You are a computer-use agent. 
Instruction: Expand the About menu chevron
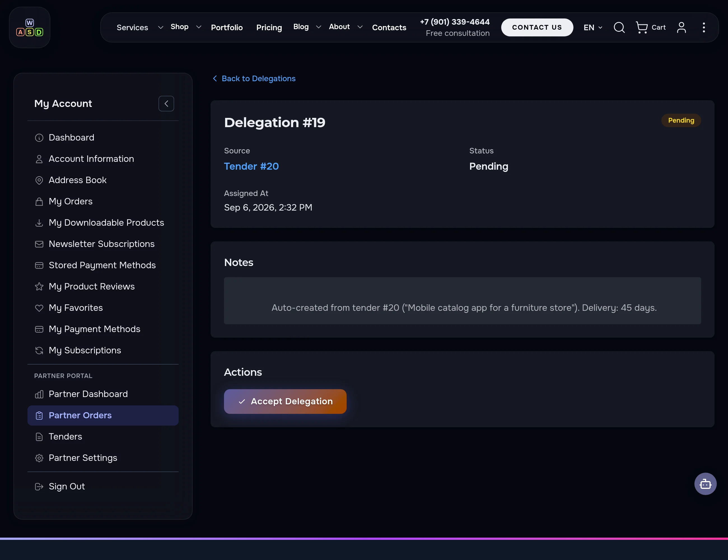(360, 27)
